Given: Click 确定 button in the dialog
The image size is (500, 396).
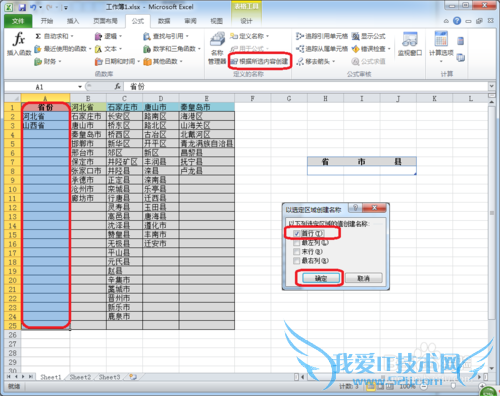Looking at the screenshot, I should pyautogui.click(x=321, y=278).
